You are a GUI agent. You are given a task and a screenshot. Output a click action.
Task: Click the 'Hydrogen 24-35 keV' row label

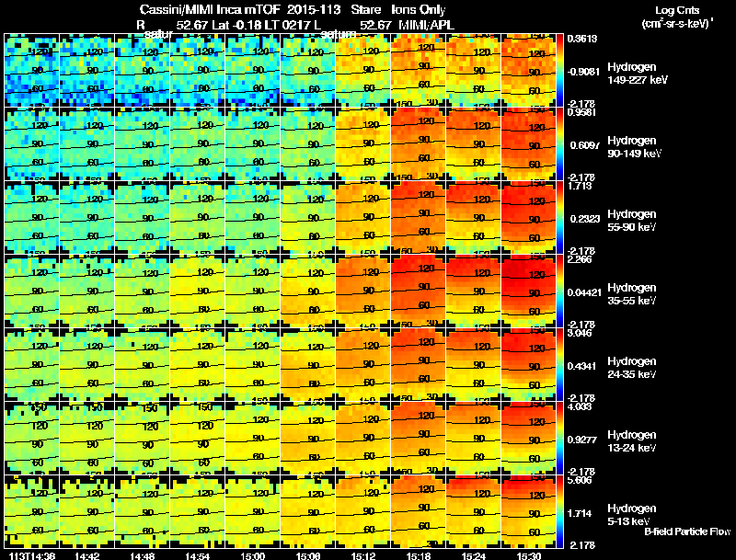tap(632, 368)
